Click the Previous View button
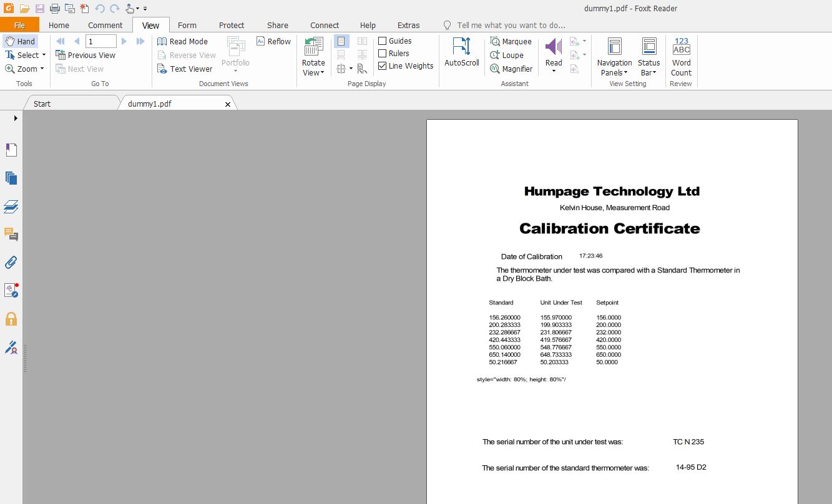The image size is (832, 504). 86,55
